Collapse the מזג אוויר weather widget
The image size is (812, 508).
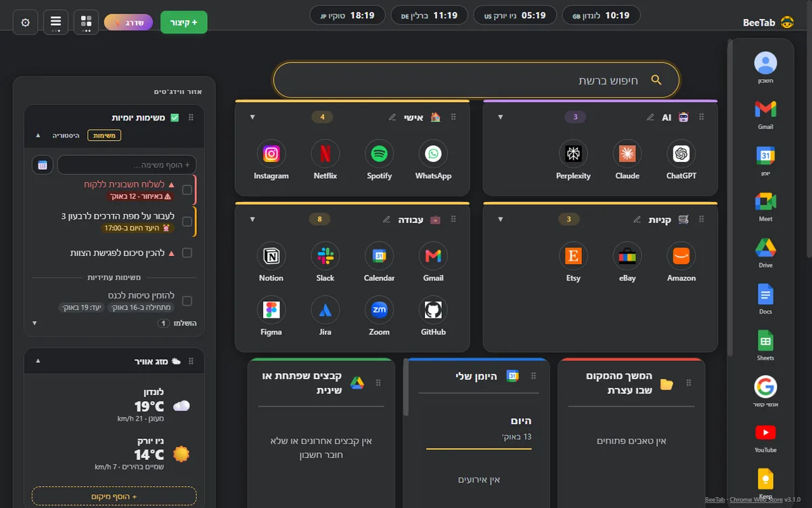pos(38,361)
